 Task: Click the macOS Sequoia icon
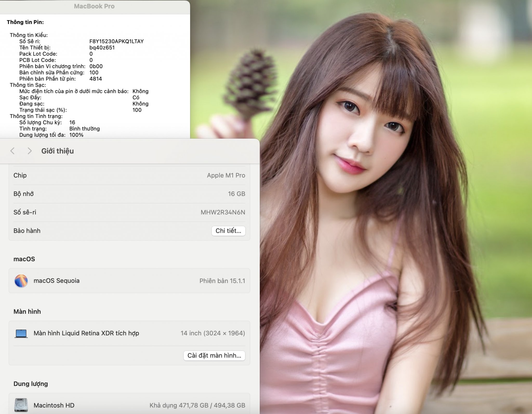21,281
